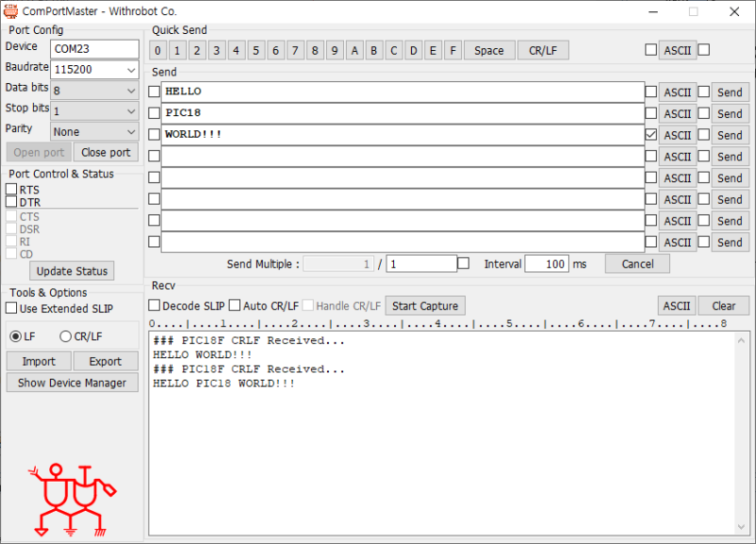Clear the received data window
The height and width of the screenshot is (544, 756).
point(723,305)
